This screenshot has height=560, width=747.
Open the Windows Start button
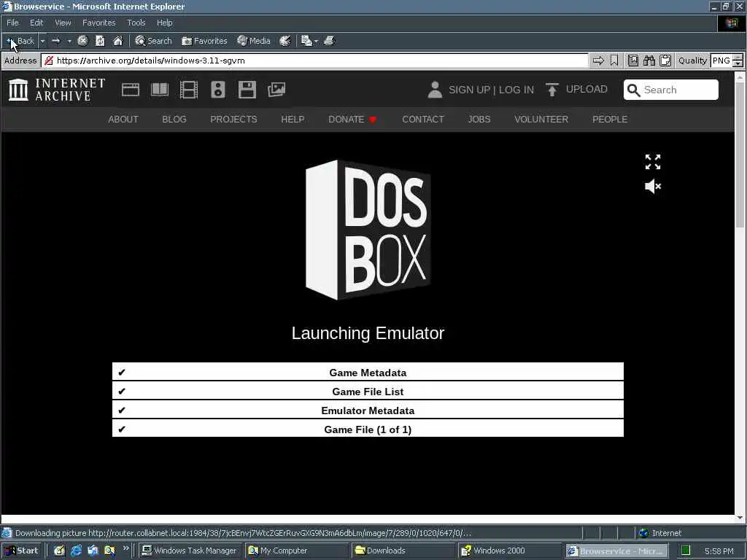[x=21, y=551]
